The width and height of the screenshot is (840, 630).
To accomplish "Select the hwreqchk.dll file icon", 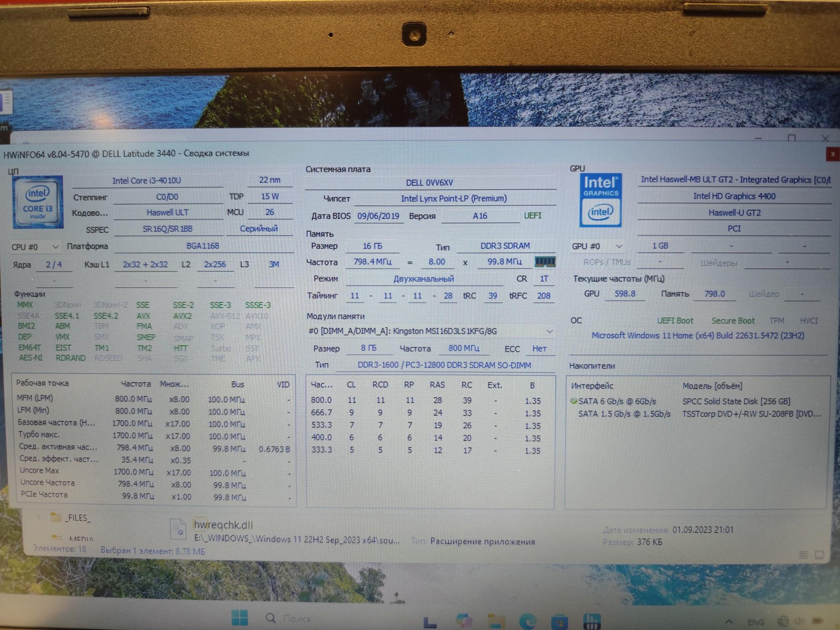I will (178, 528).
